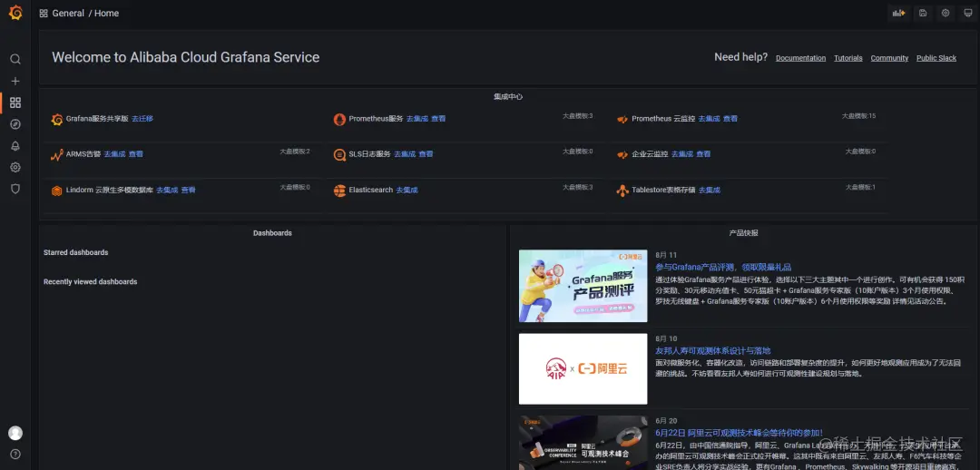The width and height of the screenshot is (980, 470).
Task: Click the General breadcrumb folder
Action: [68, 13]
